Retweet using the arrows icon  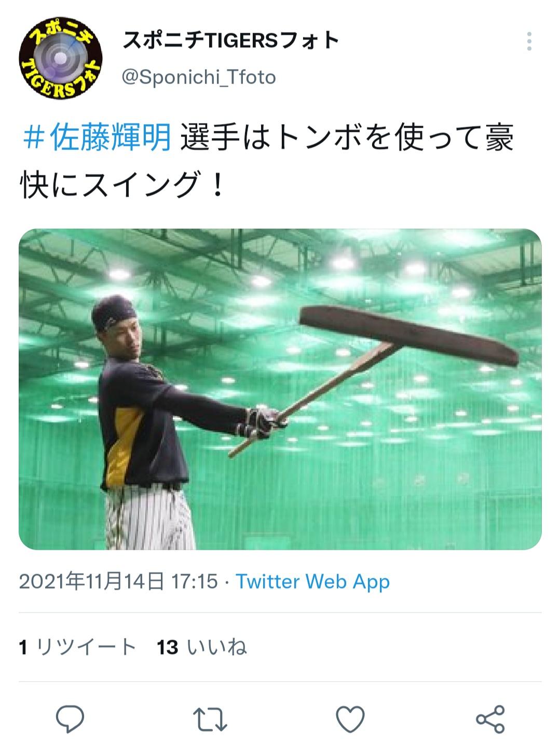[210, 719]
